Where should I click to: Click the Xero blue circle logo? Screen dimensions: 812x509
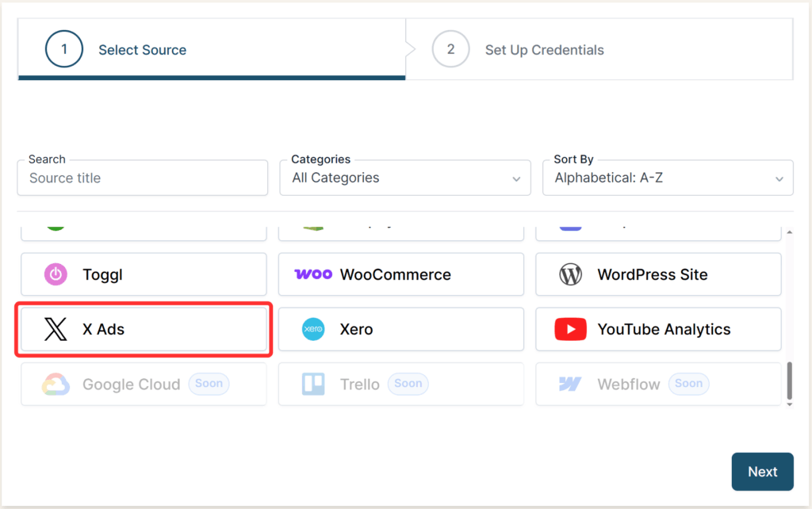point(313,329)
